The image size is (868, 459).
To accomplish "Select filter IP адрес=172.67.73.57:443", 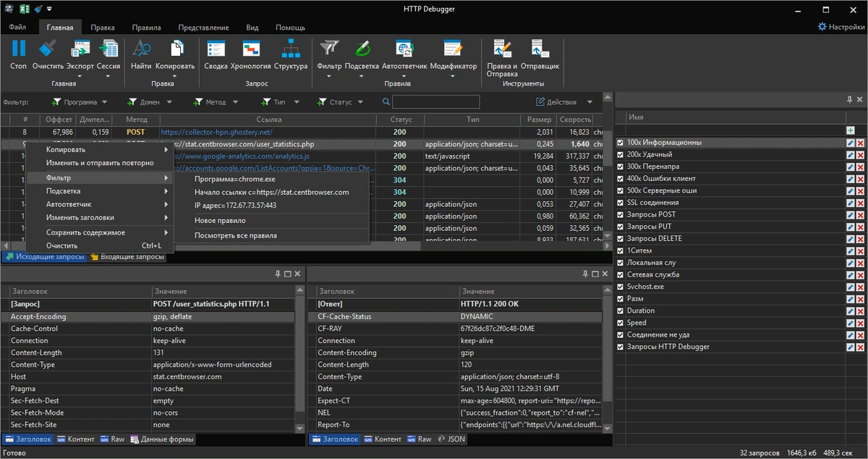I will [x=235, y=206].
